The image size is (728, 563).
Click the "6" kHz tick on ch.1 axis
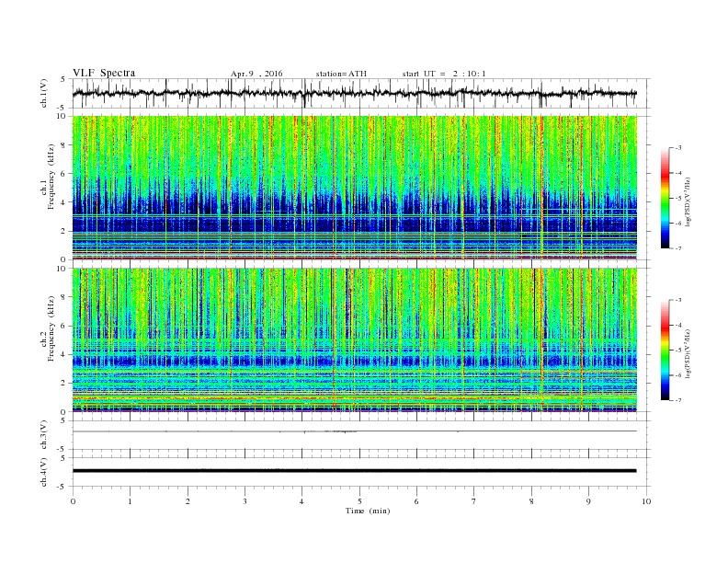64,174
